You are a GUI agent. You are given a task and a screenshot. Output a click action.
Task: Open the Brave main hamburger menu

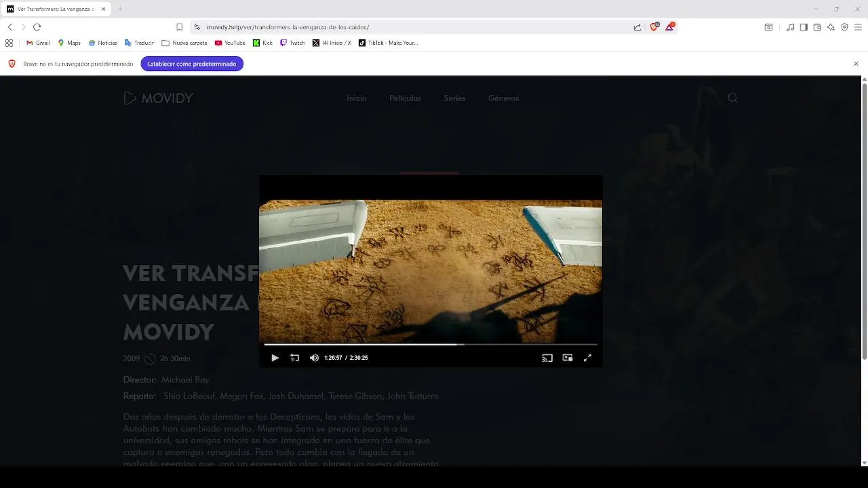pyautogui.click(x=858, y=27)
